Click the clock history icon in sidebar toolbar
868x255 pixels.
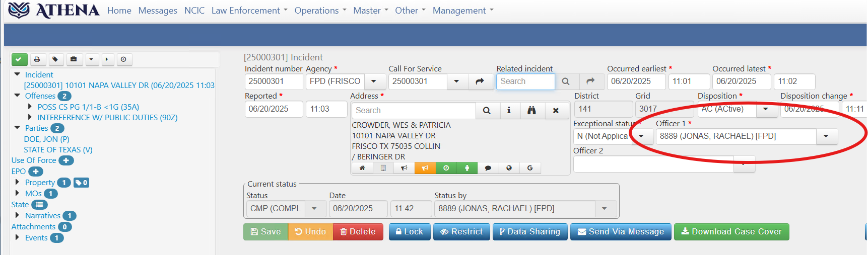tap(124, 59)
